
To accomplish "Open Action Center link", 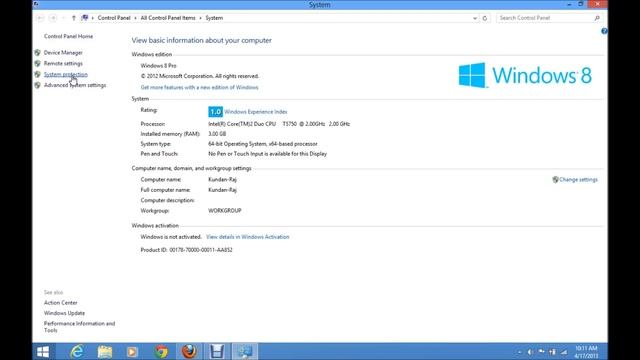I will 60,303.
